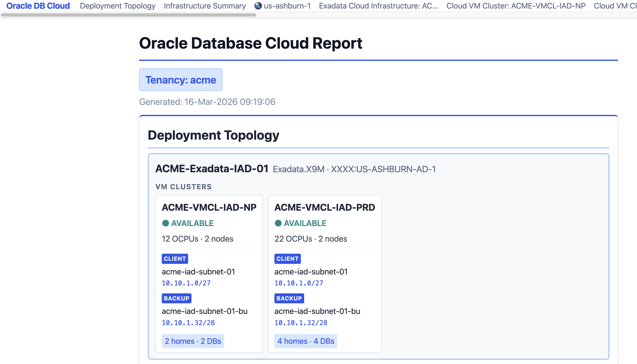Click the 4 homes · 4 DBs chip
The width and height of the screenshot is (637, 364).
305,341
